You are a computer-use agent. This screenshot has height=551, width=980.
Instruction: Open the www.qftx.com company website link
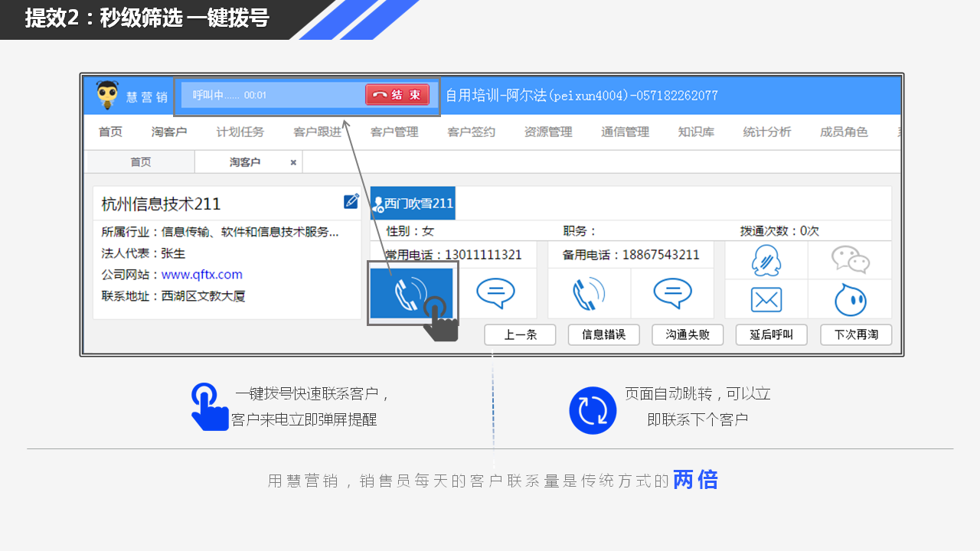(201, 275)
